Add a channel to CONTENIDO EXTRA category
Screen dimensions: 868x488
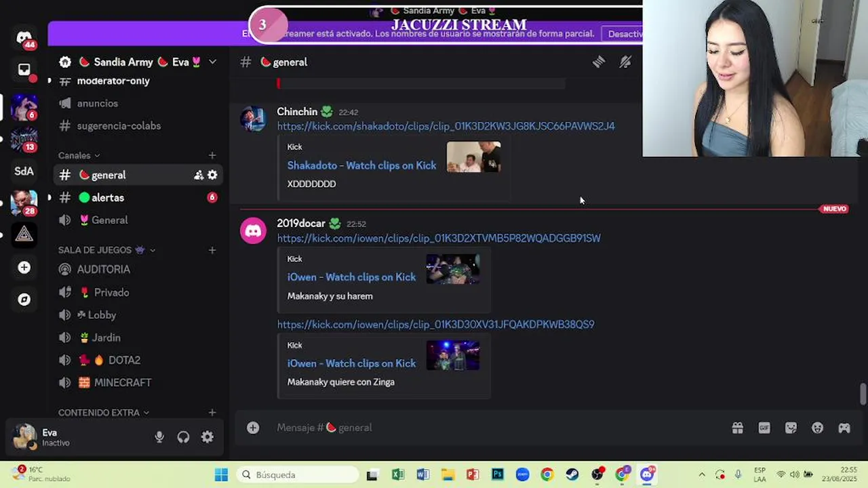[212, 412]
